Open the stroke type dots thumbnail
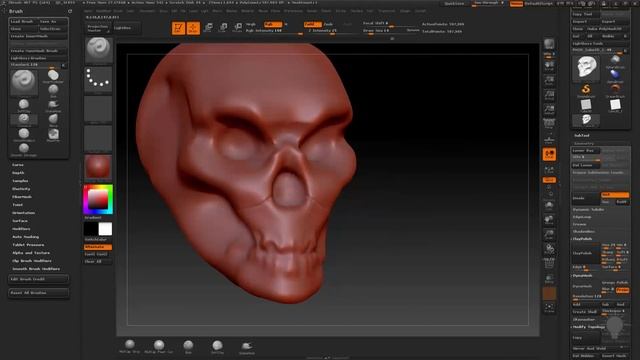 pos(98,79)
